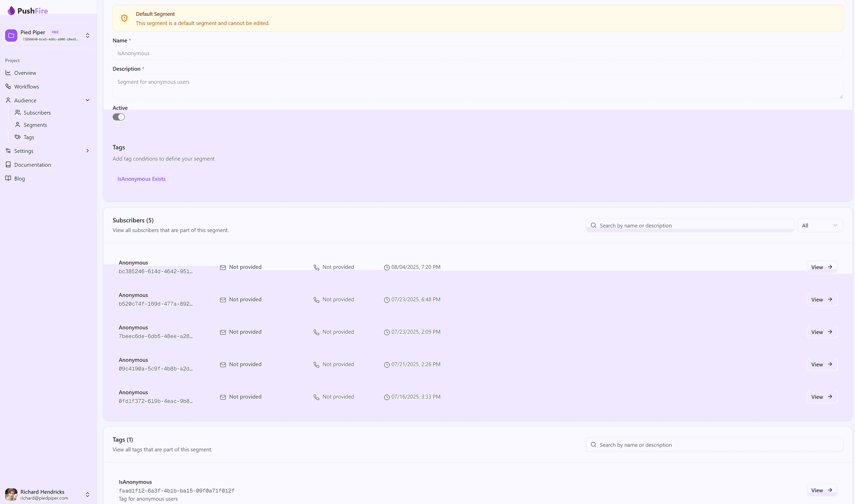The height and width of the screenshot is (504, 855).
Task: Click the Blog open-book icon
Action: (x=8, y=178)
